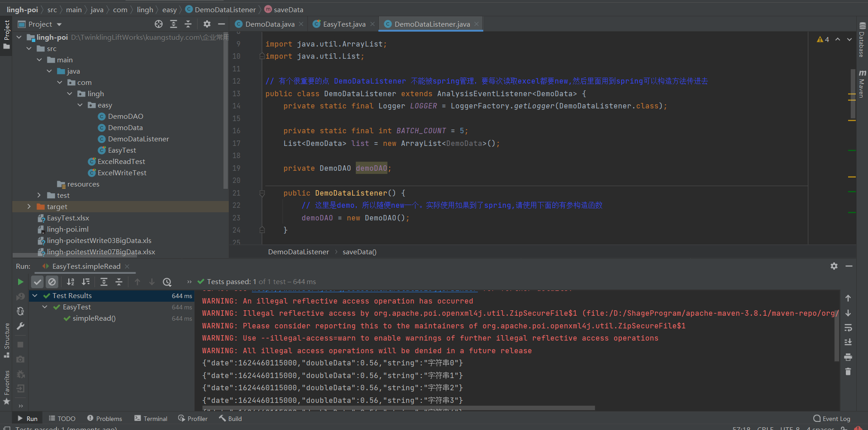868x430 pixels.
Task: Go to next highlighted error arrow
Action: click(x=849, y=39)
